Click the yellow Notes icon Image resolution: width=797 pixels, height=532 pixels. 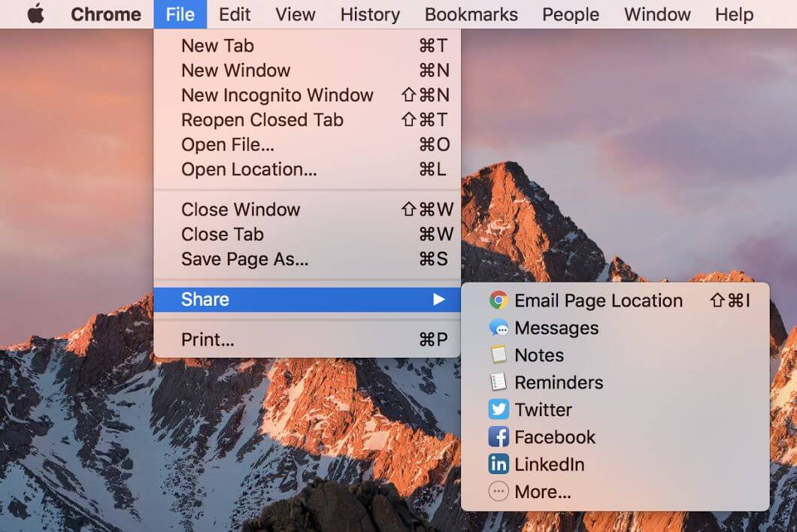click(498, 355)
